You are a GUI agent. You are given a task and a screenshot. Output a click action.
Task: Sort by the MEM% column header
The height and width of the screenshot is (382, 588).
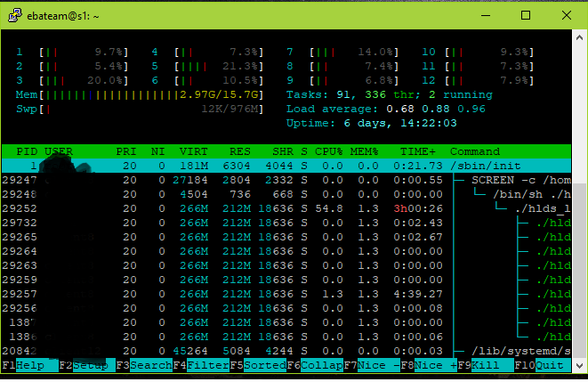[x=364, y=151]
